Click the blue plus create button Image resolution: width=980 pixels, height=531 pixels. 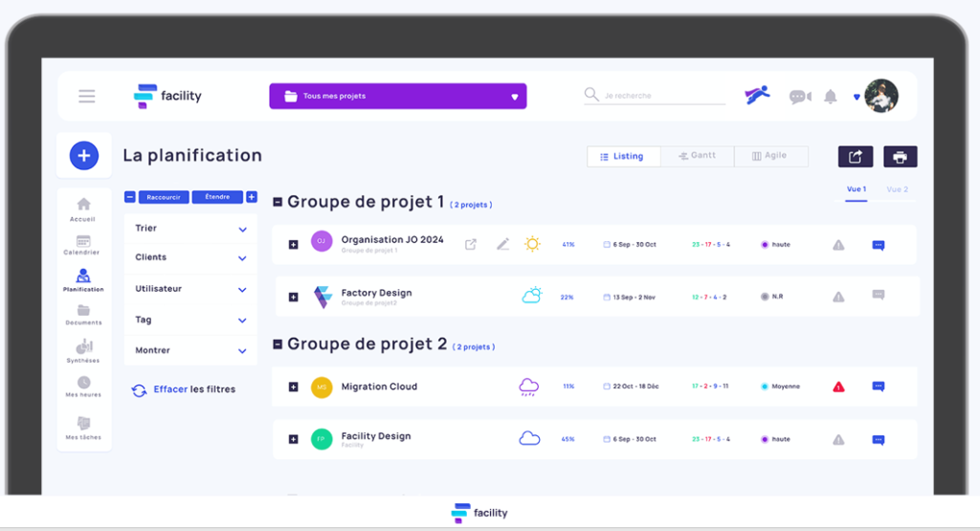point(84,156)
